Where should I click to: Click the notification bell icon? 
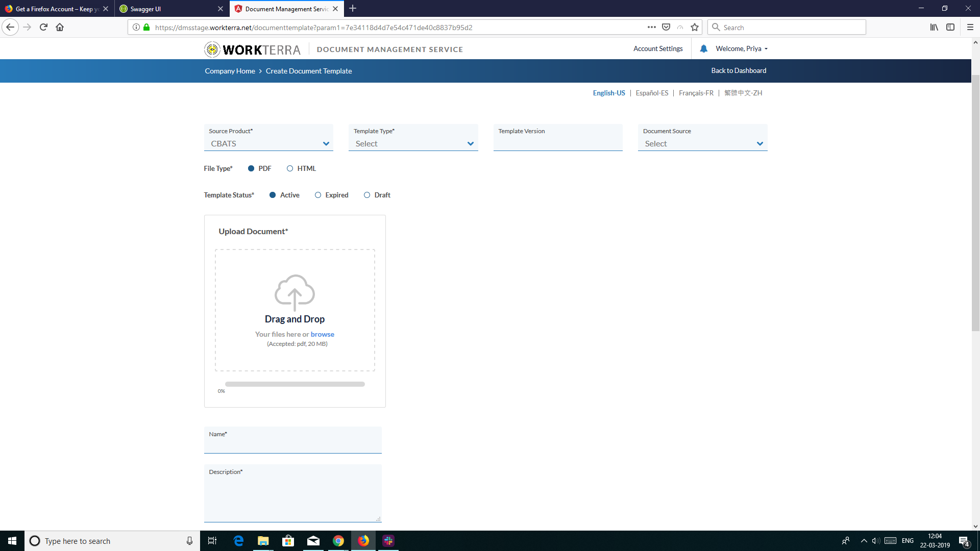coord(703,49)
